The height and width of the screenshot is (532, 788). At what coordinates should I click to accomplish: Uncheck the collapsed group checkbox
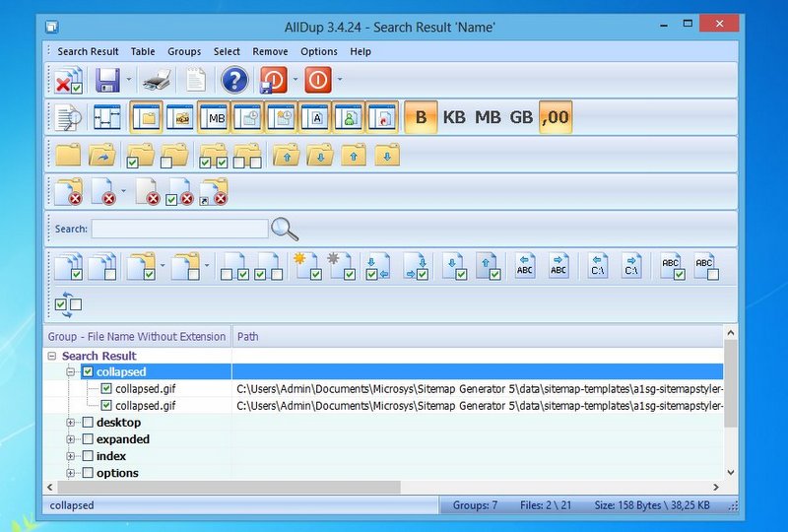(x=88, y=372)
